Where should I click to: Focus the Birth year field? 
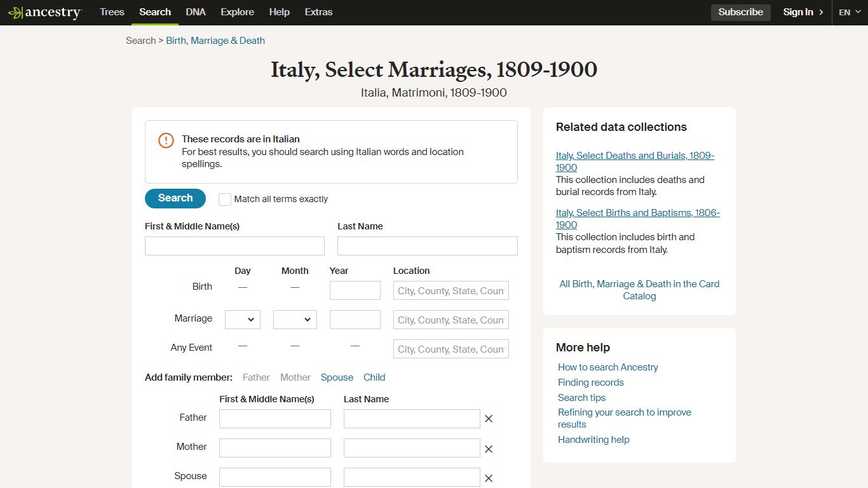click(x=355, y=290)
